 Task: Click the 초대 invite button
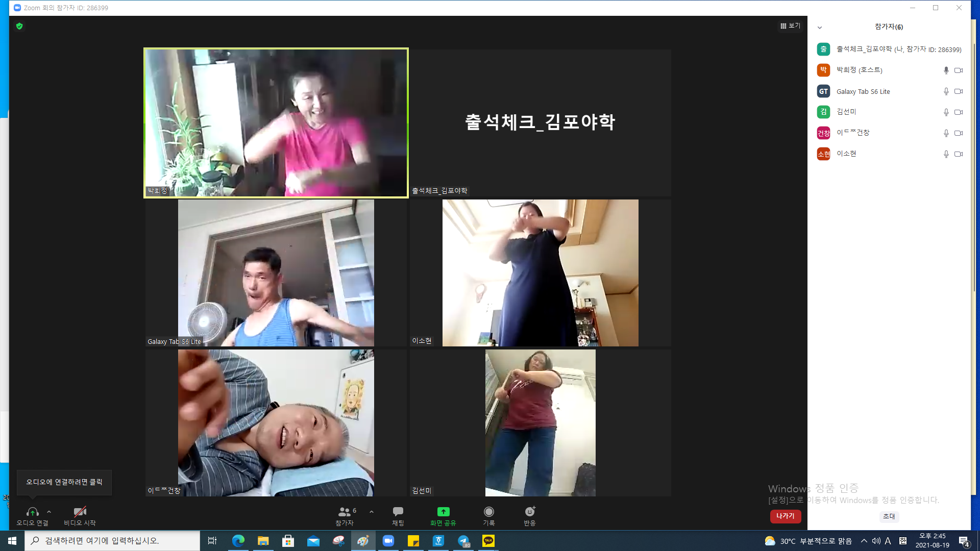click(889, 516)
